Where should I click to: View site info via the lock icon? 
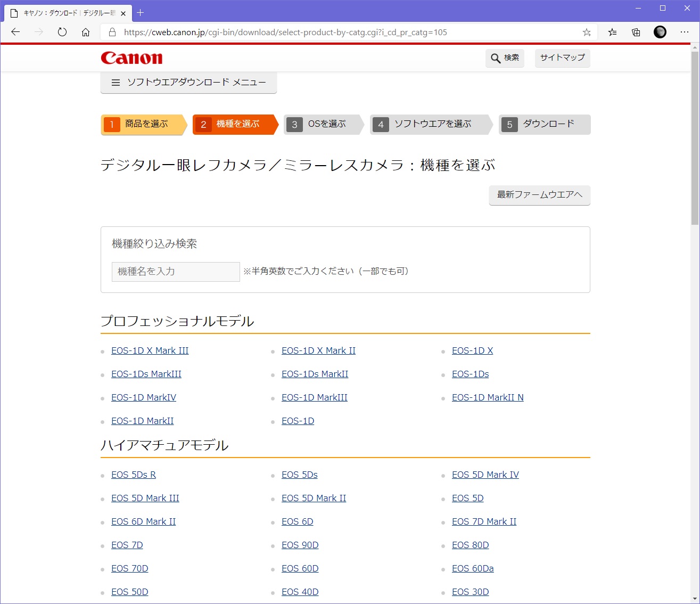(112, 32)
